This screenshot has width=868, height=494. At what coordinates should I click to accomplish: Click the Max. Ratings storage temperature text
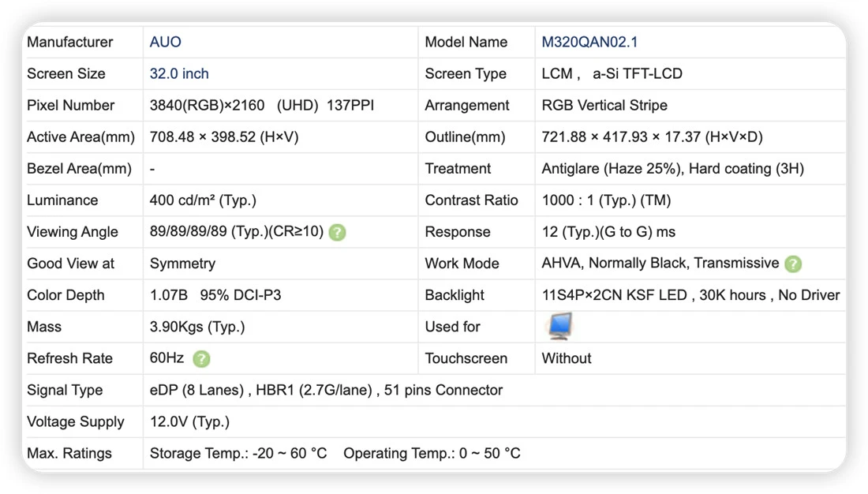pyautogui.click(x=238, y=454)
